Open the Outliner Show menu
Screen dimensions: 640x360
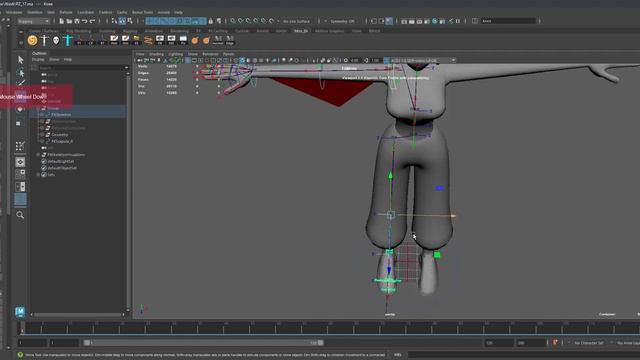(54, 60)
